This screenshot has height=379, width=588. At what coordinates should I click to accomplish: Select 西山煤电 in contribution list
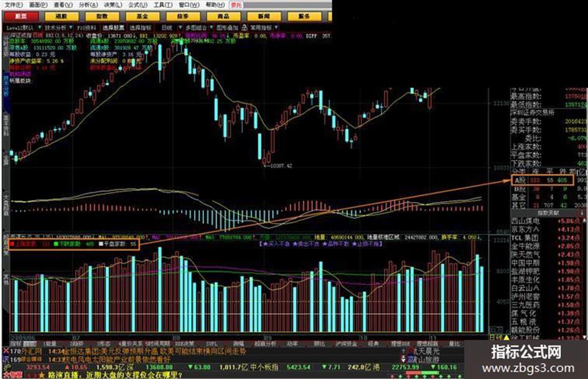548,221
